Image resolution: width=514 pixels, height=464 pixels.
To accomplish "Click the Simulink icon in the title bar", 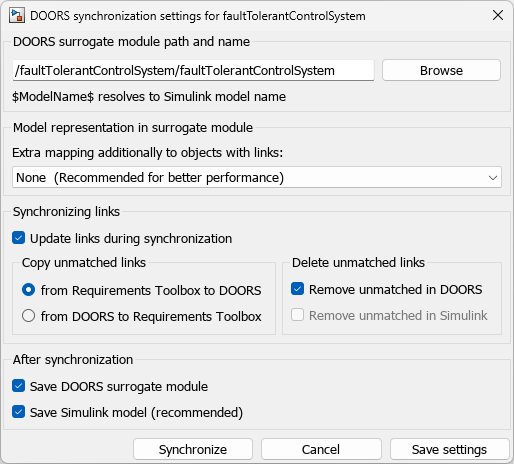I will point(17,16).
